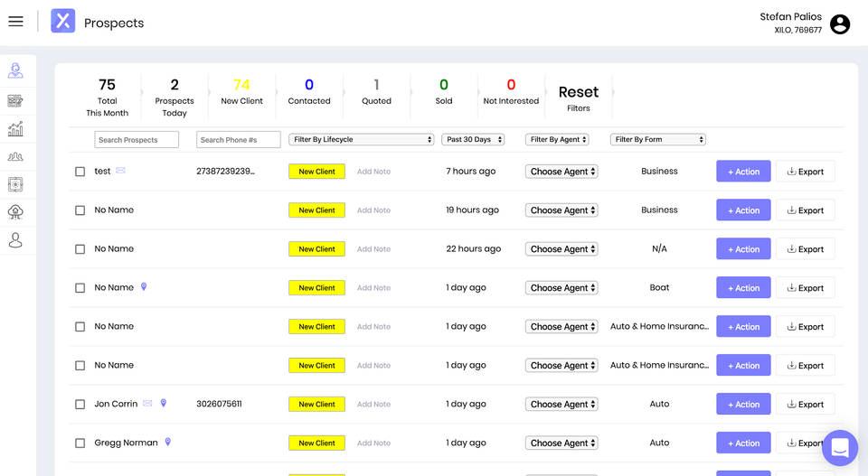Filter by 0 Not Interested count

coord(511,91)
